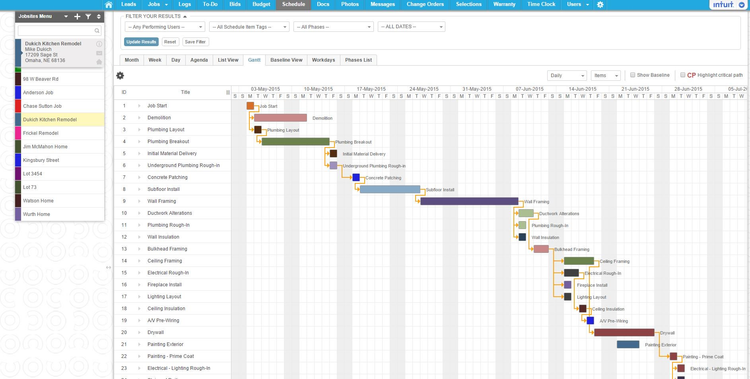Click the Intuit logo badge
Image resolution: width=750 pixels, height=379 pixels.
pyautogui.click(x=729, y=5)
